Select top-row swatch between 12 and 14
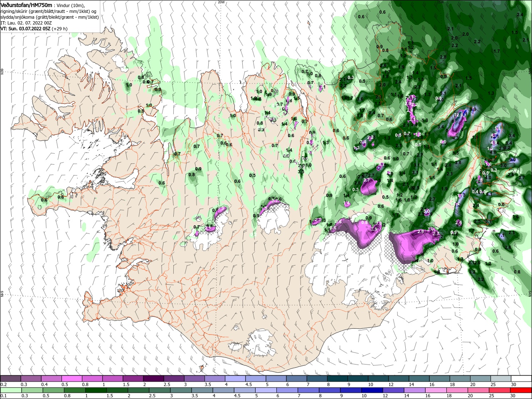Viewport: 532px width, 399px height. coord(399,379)
